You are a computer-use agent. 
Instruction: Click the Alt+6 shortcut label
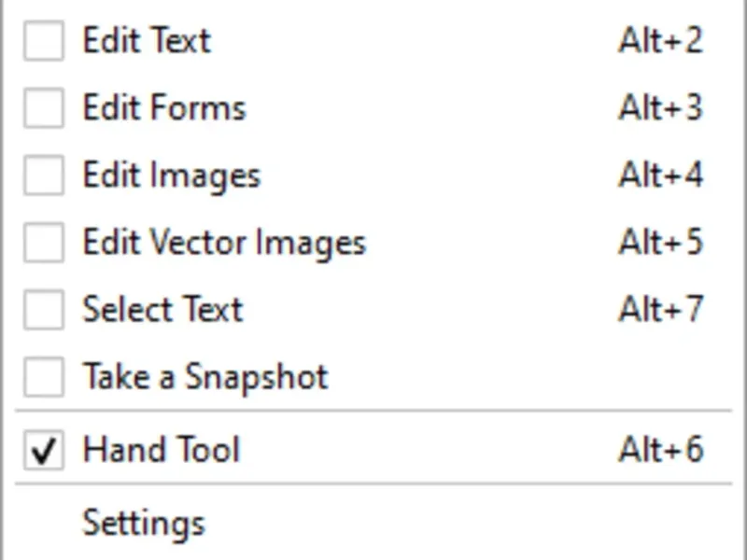point(660,450)
